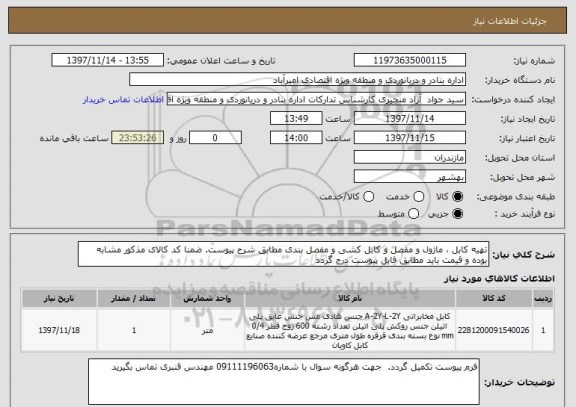Image resolution: width=576 pixels, height=407 pixels.
Task: Click the شرح کلی نیاز description box
Action: point(283,255)
